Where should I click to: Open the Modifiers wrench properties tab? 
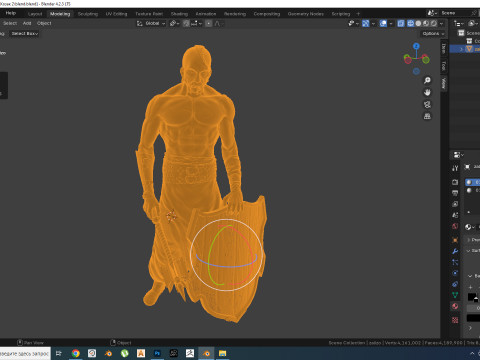(x=455, y=251)
